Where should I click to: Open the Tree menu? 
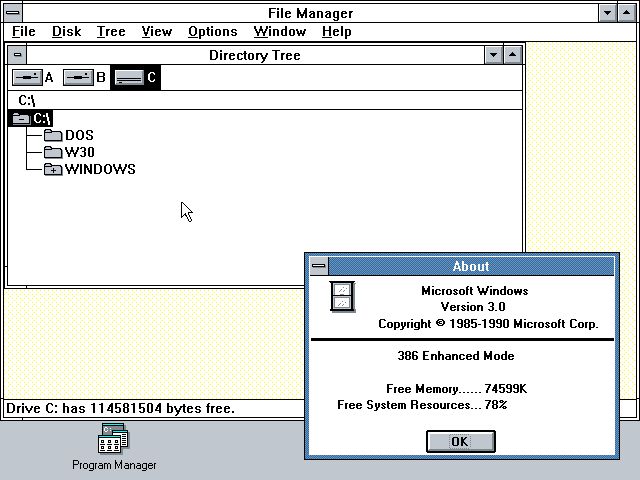111,32
